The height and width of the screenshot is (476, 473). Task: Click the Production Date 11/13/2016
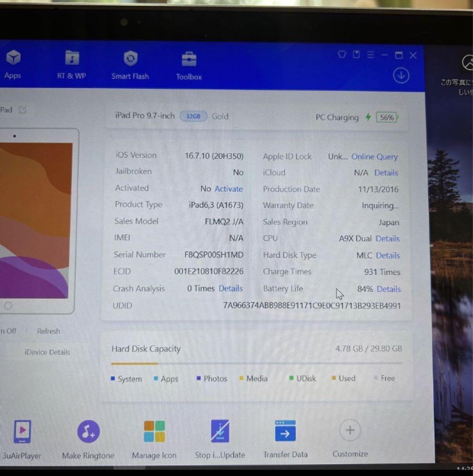(378, 190)
